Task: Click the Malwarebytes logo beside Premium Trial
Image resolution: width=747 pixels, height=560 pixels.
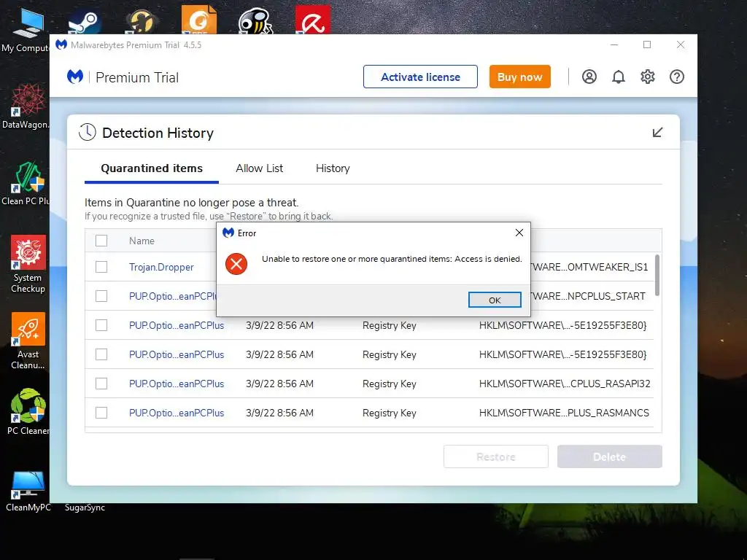Action: coord(75,77)
